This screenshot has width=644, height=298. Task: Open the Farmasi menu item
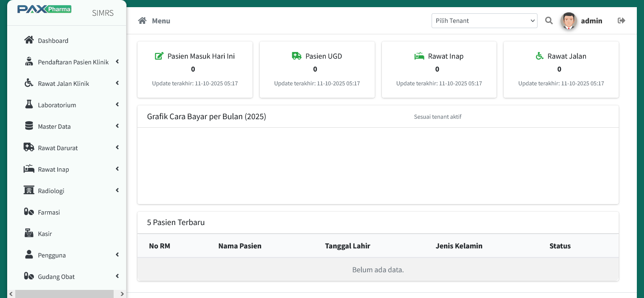click(49, 212)
